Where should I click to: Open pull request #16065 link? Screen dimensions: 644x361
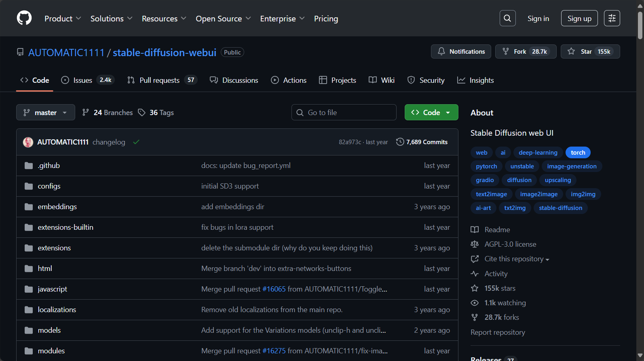point(274,289)
